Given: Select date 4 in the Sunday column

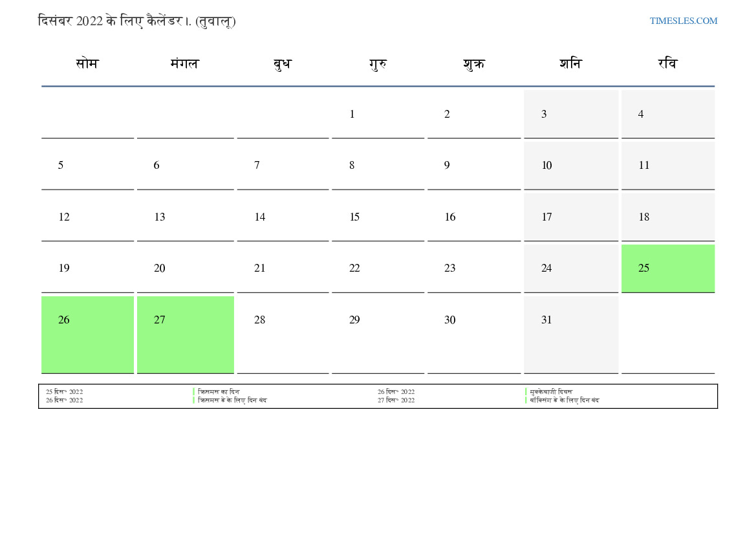Looking at the screenshot, I should click(641, 115).
